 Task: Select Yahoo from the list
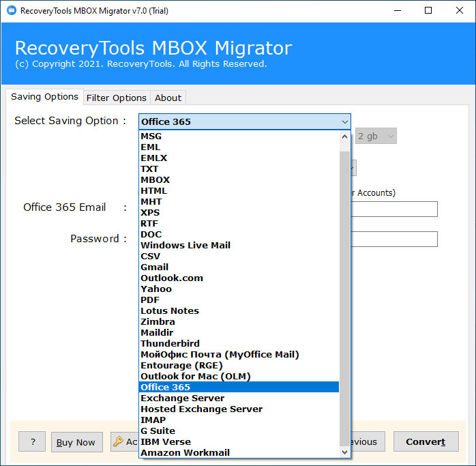[x=239, y=289]
